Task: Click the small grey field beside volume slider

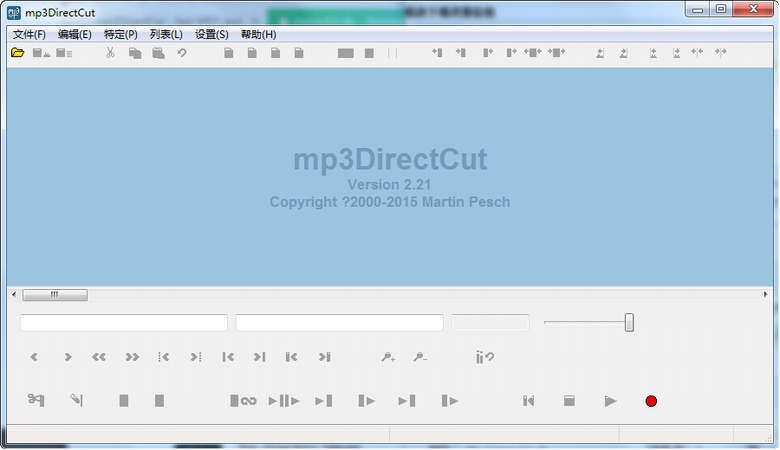Action: click(x=490, y=323)
